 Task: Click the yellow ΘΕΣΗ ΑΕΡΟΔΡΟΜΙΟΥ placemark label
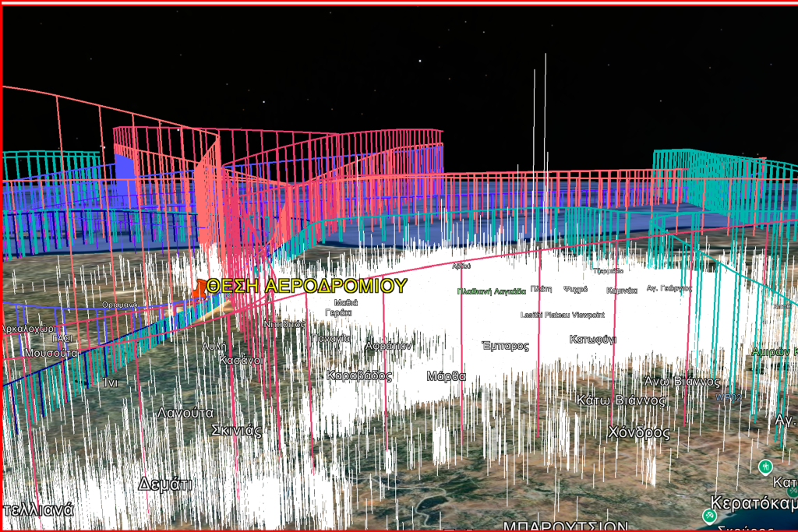[306, 285]
